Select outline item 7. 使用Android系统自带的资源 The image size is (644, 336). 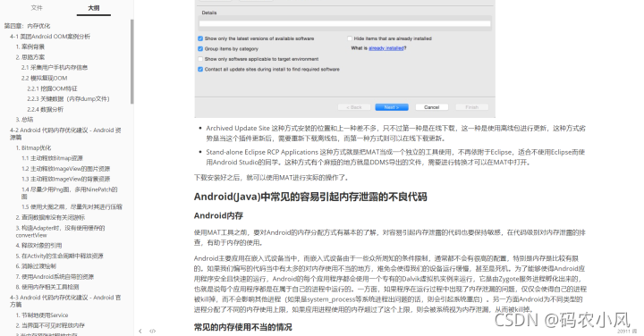pos(55,277)
